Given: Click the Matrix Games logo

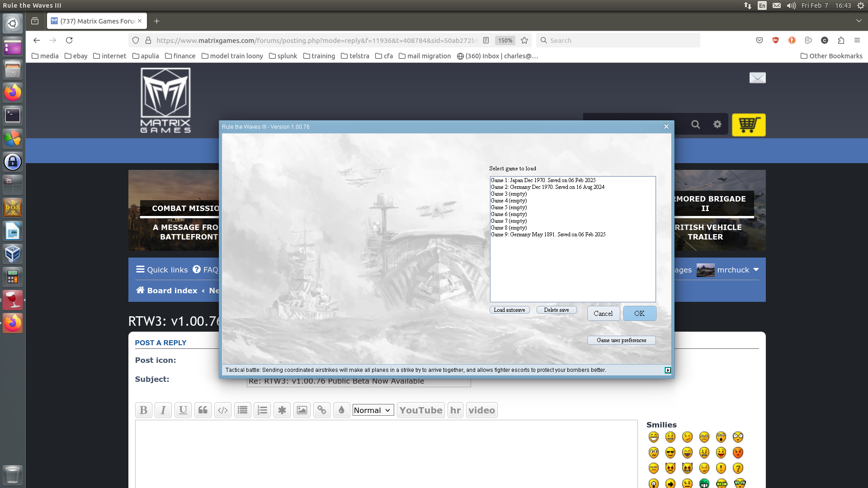Looking at the screenshot, I should click(165, 100).
